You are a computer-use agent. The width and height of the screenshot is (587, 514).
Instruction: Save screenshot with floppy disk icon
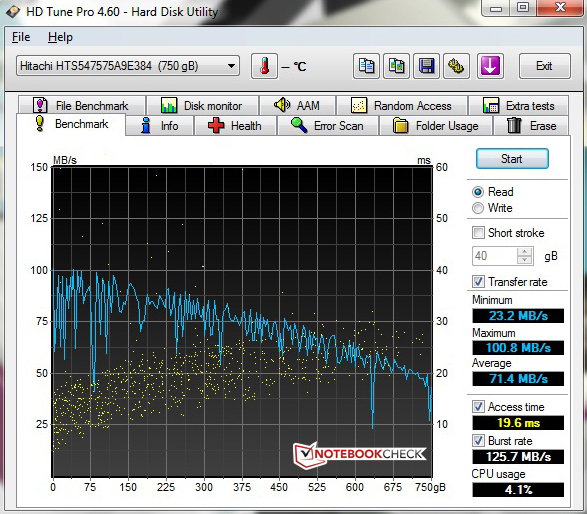(426, 66)
